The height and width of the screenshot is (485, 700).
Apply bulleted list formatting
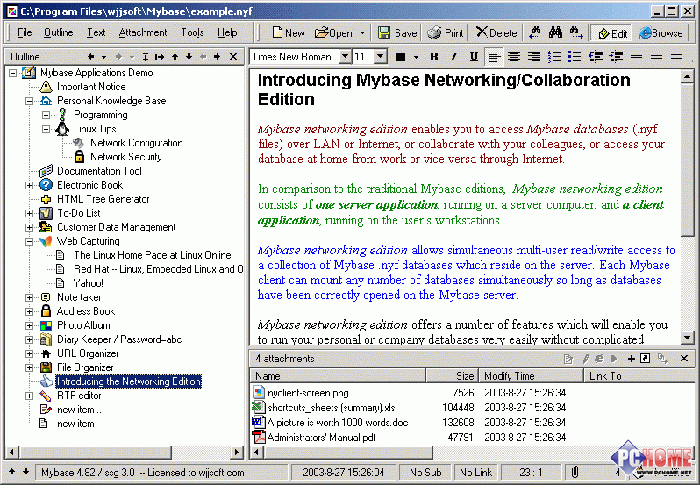click(x=575, y=57)
